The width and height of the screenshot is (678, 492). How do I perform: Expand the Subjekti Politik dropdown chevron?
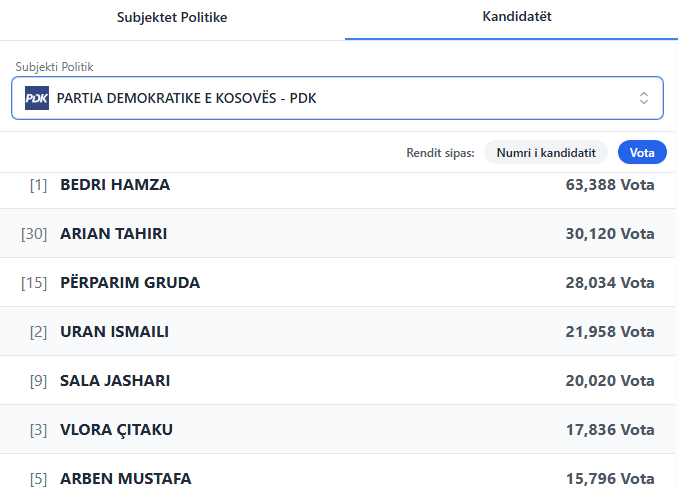pyautogui.click(x=644, y=98)
